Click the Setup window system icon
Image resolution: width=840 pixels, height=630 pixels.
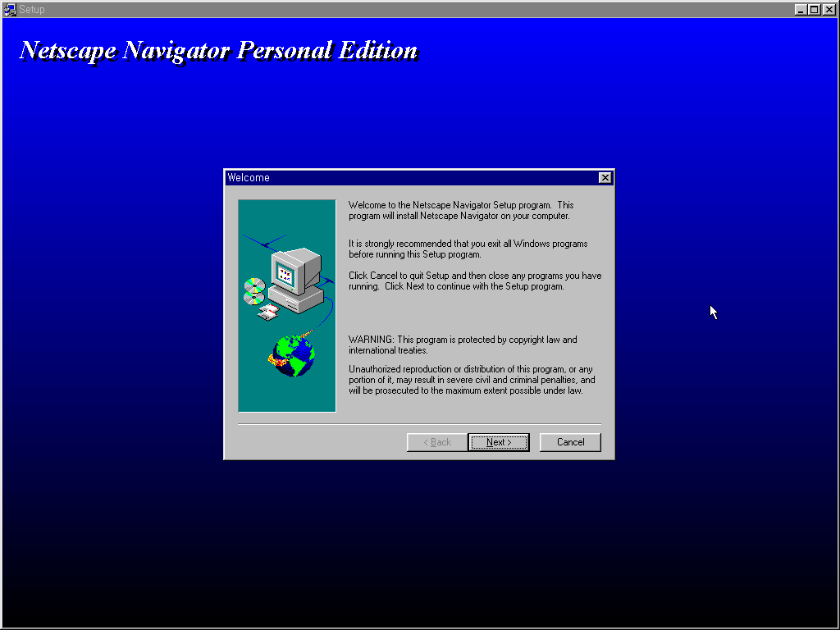tap(9, 9)
